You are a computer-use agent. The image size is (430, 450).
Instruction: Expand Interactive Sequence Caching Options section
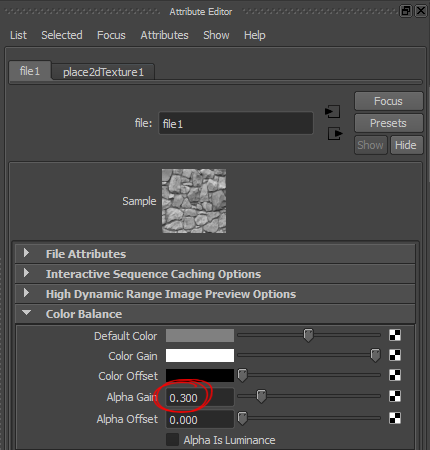[215, 274]
